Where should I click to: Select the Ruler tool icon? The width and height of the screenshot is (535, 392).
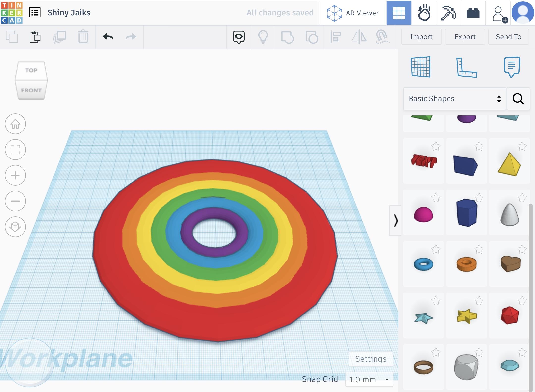(x=466, y=67)
